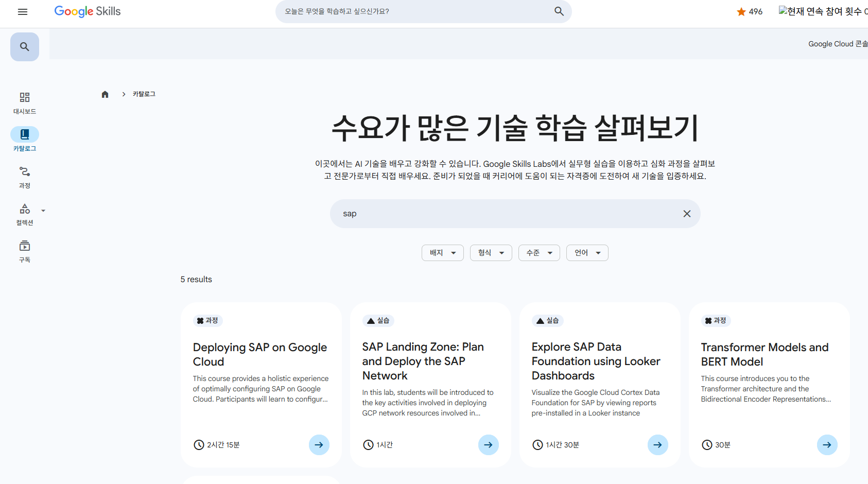Click the 1시간 clock icon on SAP Landing Zone card
This screenshot has height=484, width=868.
pos(368,445)
